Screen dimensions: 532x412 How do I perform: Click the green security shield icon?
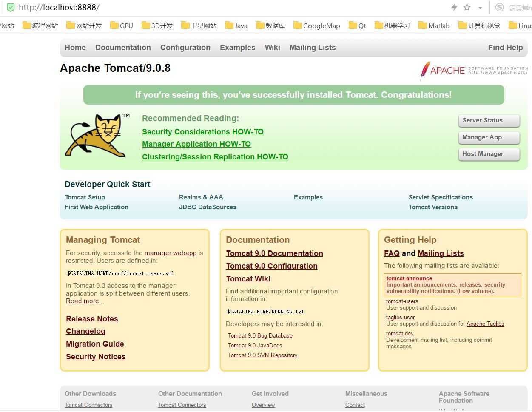pos(10,8)
